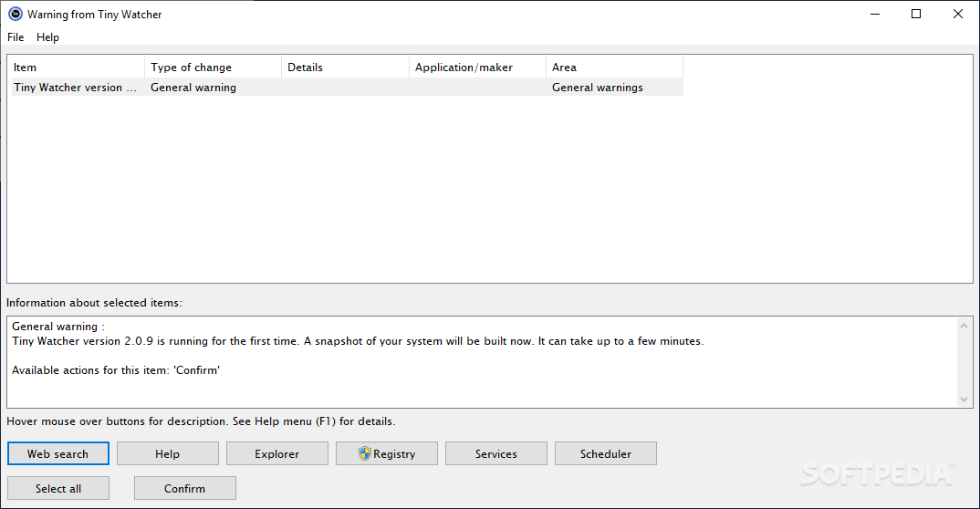Open the Registry button with shield icon
This screenshot has height=509, width=980.
pyautogui.click(x=387, y=454)
